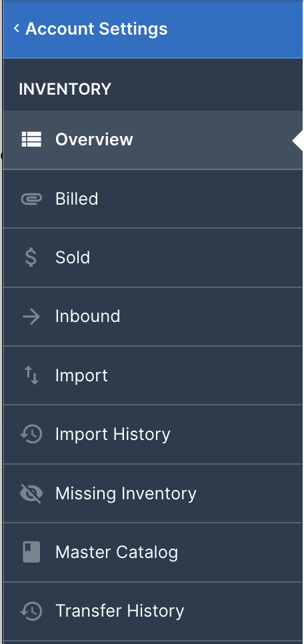
Task: Select the Transfer History text entry
Action: point(119,611)
